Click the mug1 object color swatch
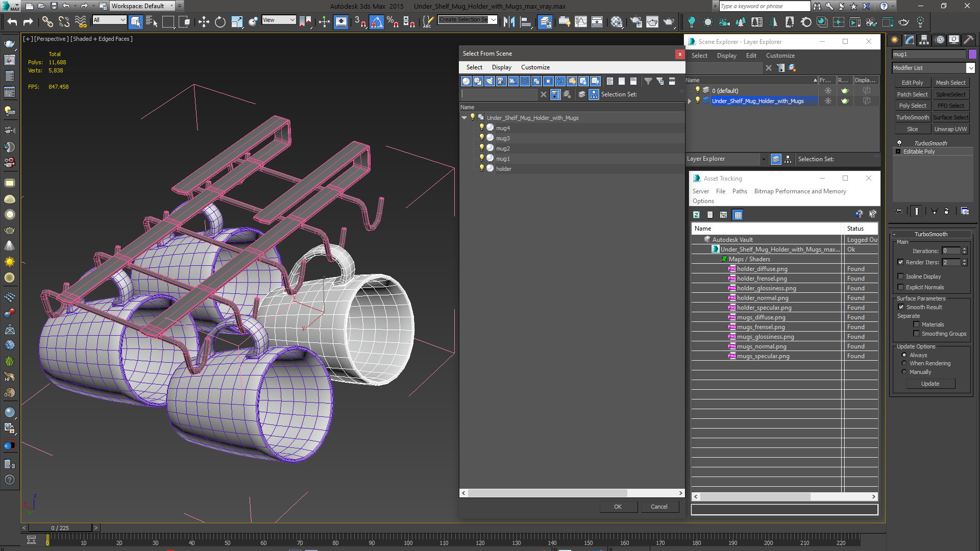 (972, 54)
